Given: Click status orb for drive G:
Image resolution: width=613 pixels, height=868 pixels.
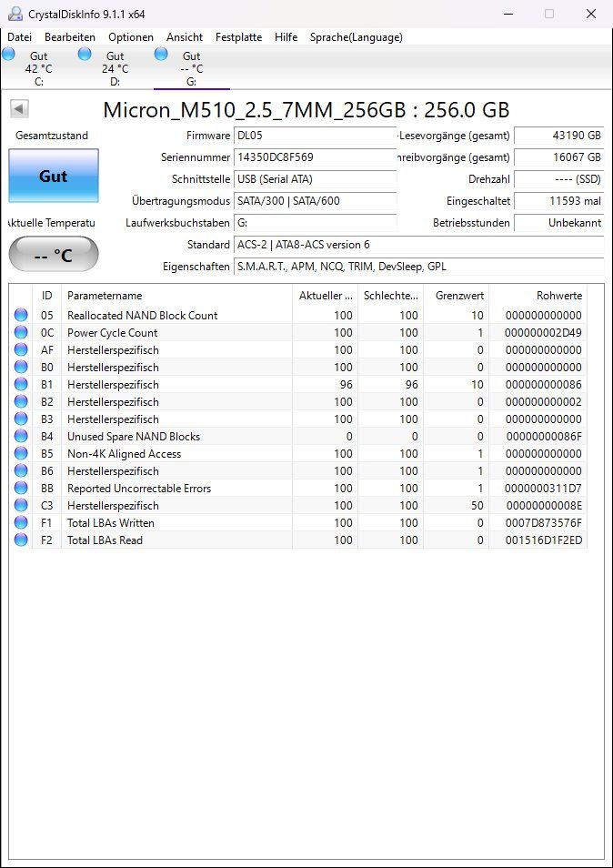Looking at the screenshot, I should (x=161, y=55).
